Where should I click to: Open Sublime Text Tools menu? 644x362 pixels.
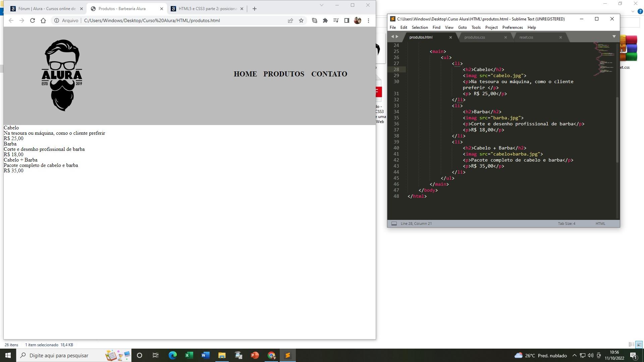point(476,27)
